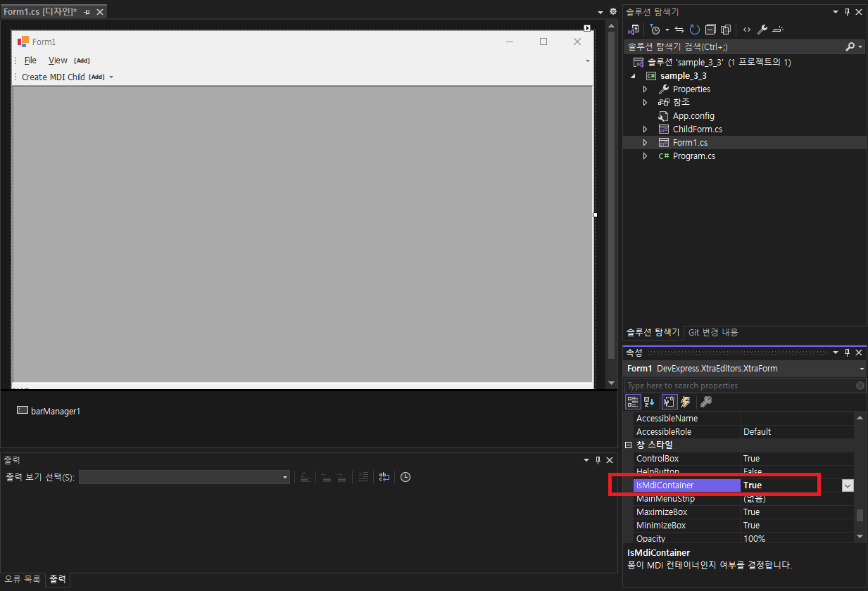Screen dimensions: 868x591
Task: Expand the Properties node in tree
Action: coord(645,89)
